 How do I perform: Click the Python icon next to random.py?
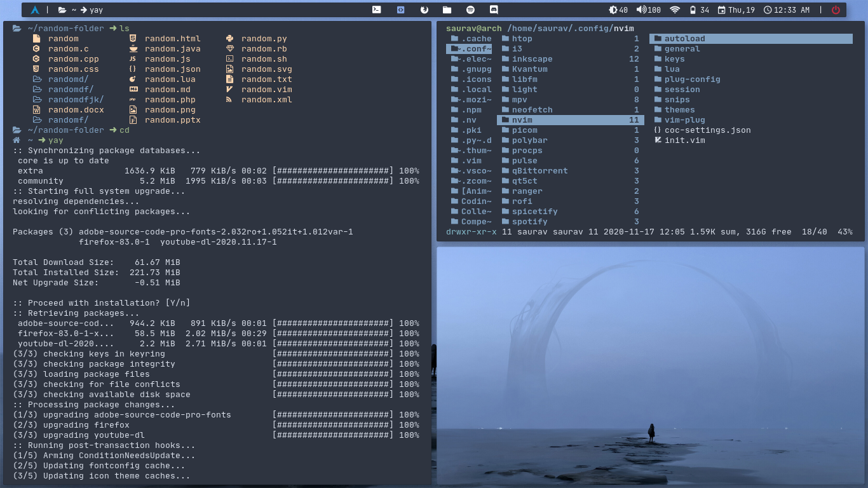coord(229,39)
